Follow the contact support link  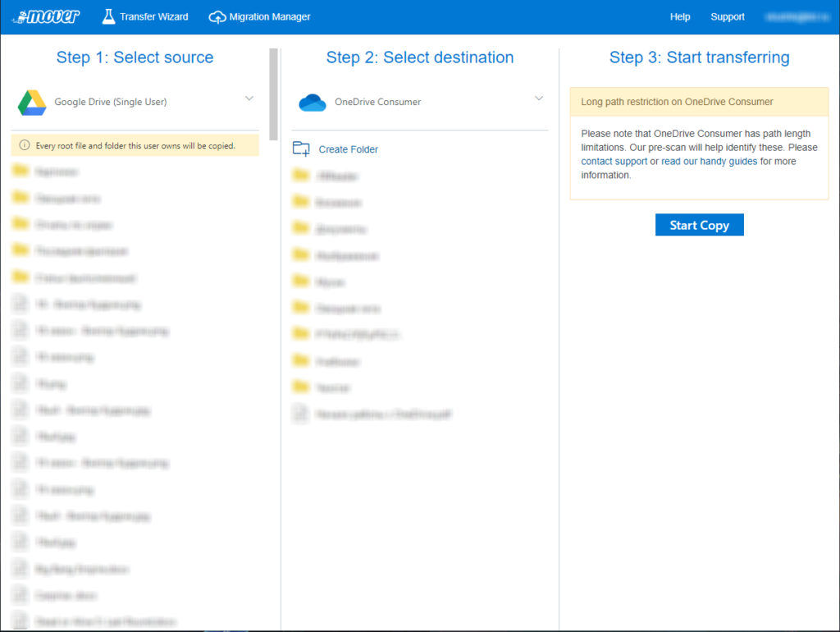coord(614,162)
